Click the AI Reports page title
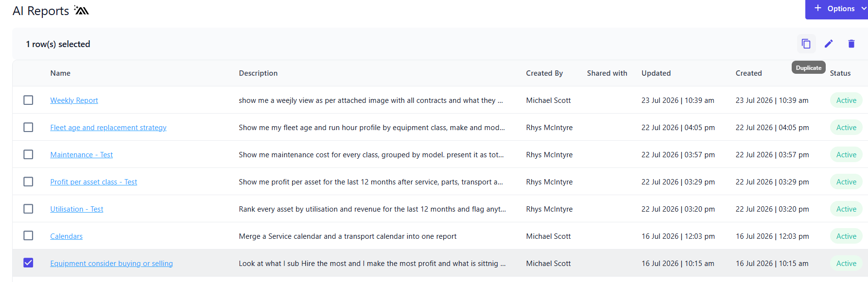The image size is (868, 282). [x=41, y=11]
